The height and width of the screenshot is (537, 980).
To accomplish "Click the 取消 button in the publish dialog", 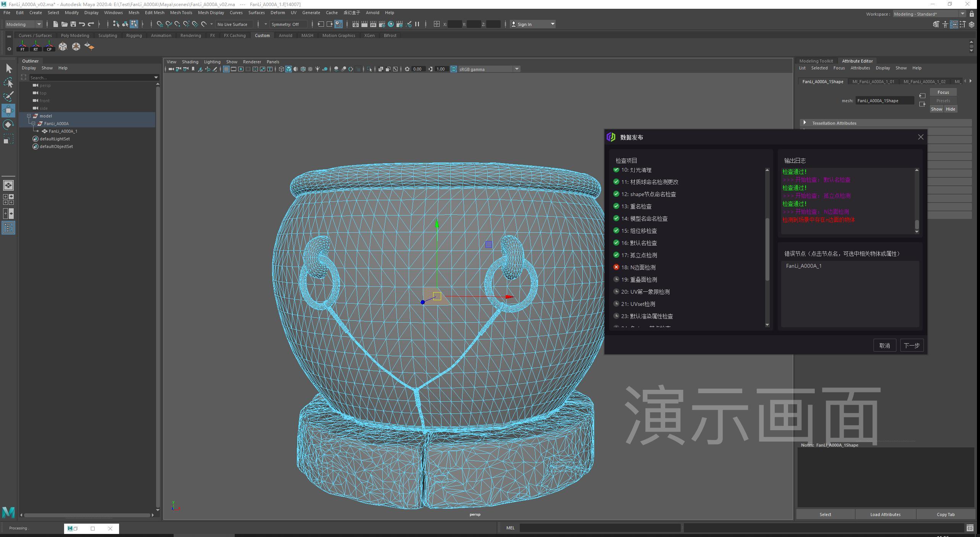I will coord(885,346).
